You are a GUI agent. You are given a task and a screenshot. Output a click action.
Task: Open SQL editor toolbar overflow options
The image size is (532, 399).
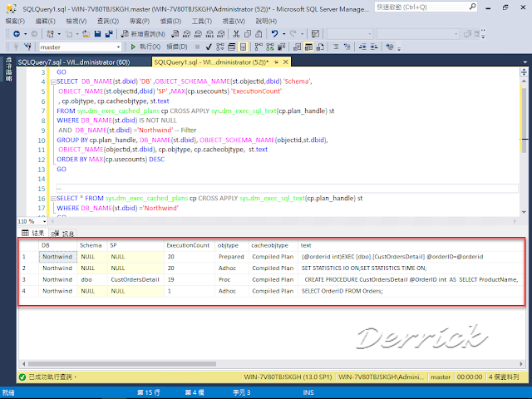(399, 48)
